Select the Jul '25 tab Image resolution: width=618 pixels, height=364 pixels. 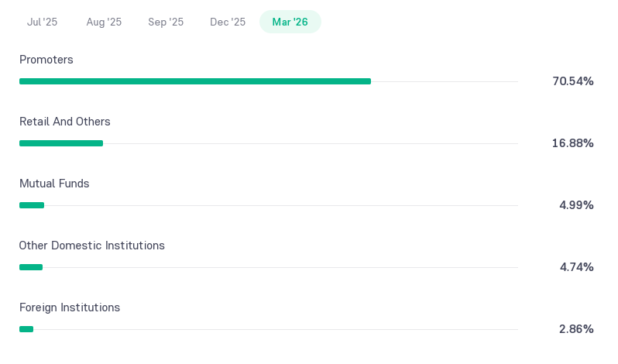point(42,22)
